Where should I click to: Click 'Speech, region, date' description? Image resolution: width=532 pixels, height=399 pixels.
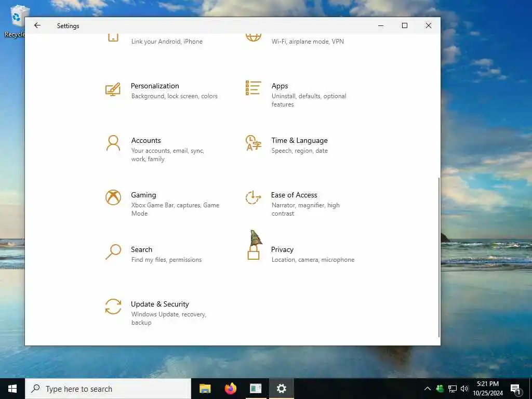click(x=299, y=151)
